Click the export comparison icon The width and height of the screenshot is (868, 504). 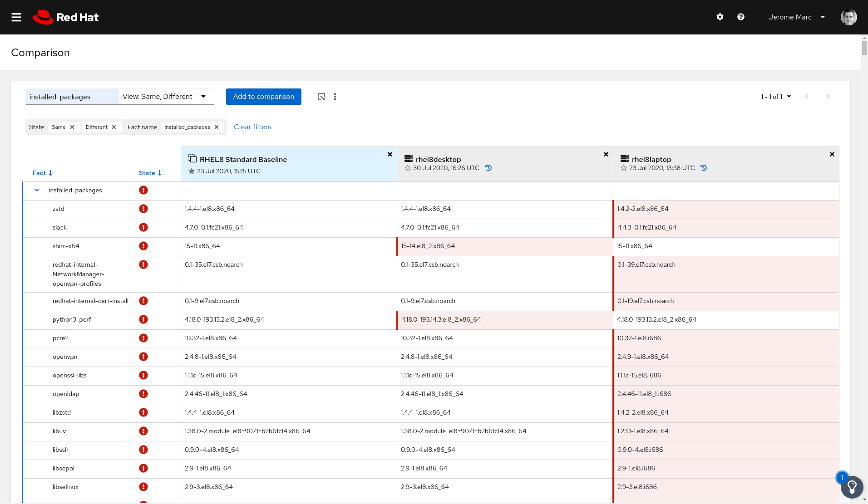point(321,97)
